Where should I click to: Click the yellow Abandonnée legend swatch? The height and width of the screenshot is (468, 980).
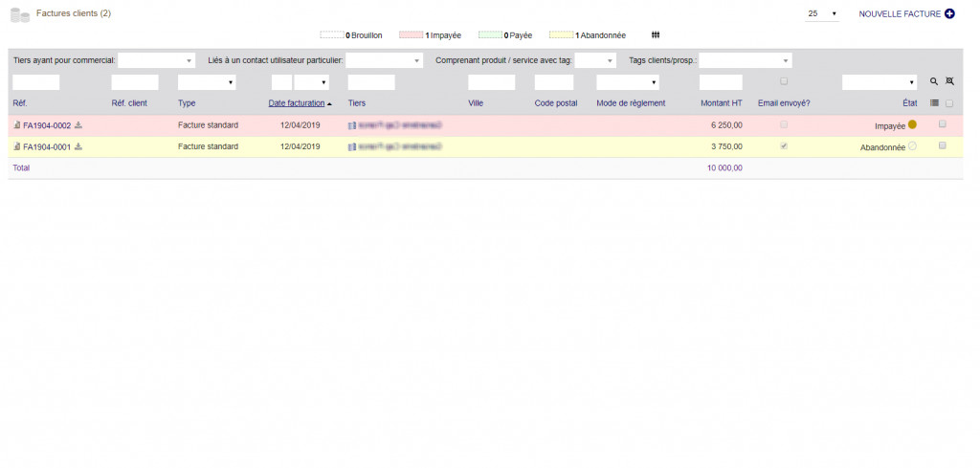[561, 35]
